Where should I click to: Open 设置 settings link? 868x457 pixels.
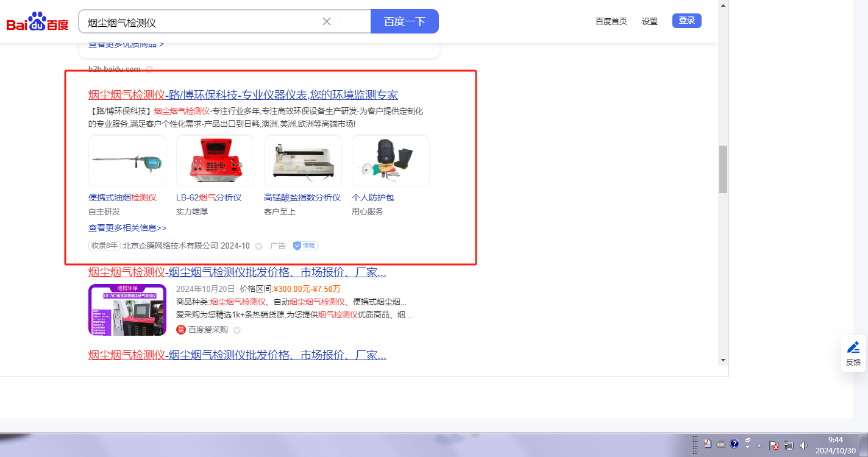point(650,21)
